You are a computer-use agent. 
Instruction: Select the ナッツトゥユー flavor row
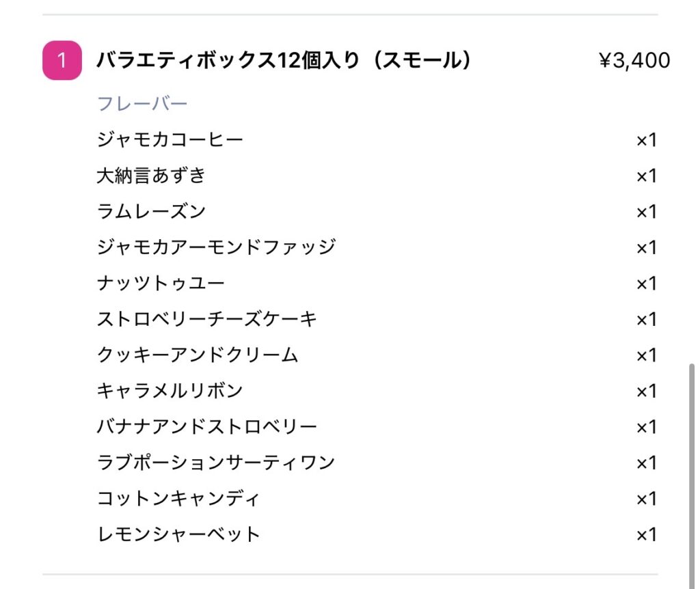377,283
